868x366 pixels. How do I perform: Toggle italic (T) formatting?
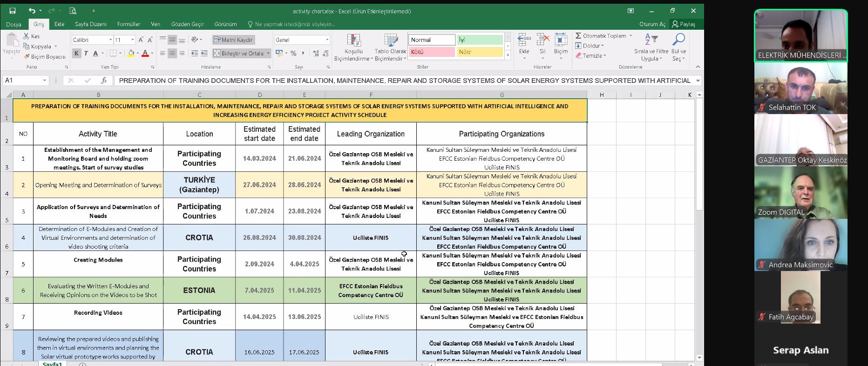click(86, 54)
